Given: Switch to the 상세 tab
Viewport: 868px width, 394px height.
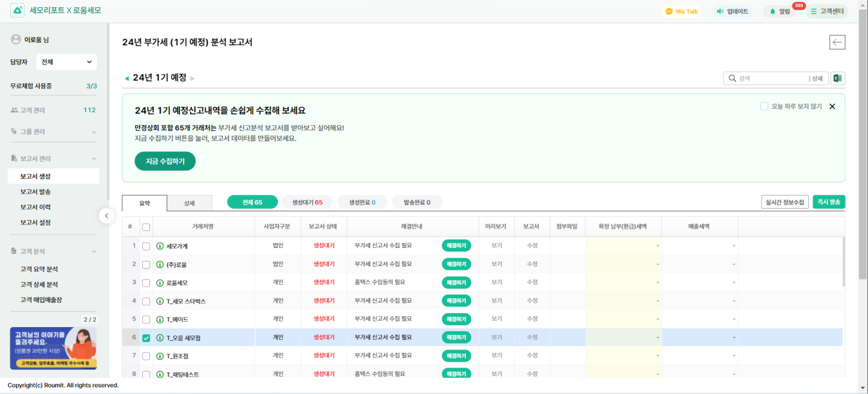Looking at the screenshot, I should tap(189, 203).
